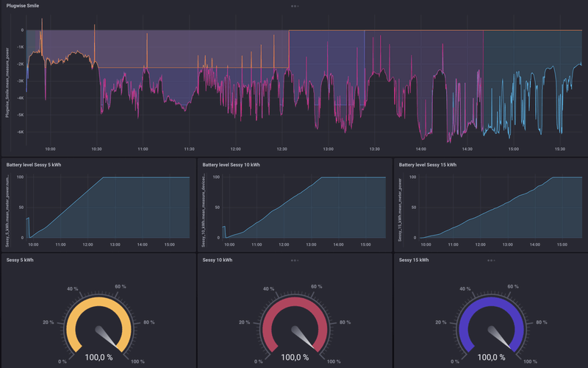Screen dimensions: 588x368
Task: Click 11:30 on the Plugwise Smile time axis
Action: (x=189, y=149)
